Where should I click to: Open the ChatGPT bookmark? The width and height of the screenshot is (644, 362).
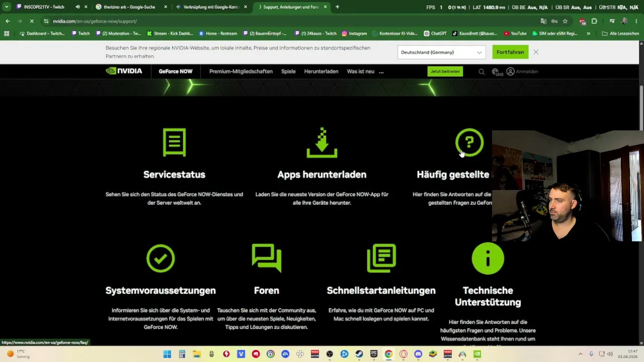pos(435,34)
